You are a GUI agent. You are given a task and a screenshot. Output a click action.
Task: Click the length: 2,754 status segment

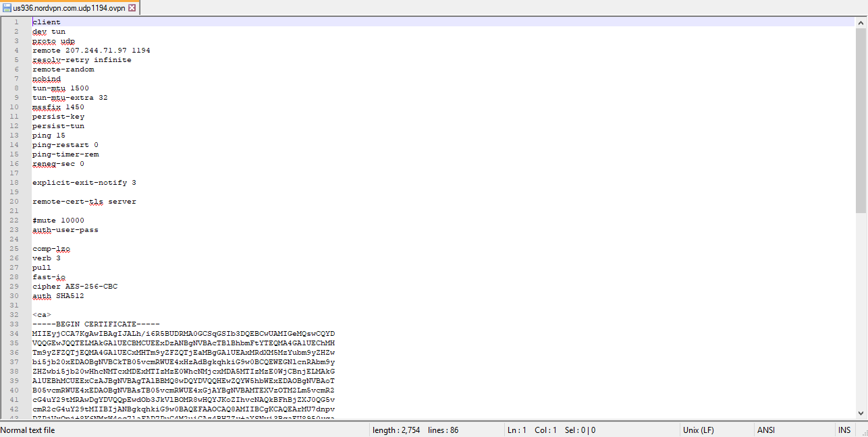click(396, 430)
